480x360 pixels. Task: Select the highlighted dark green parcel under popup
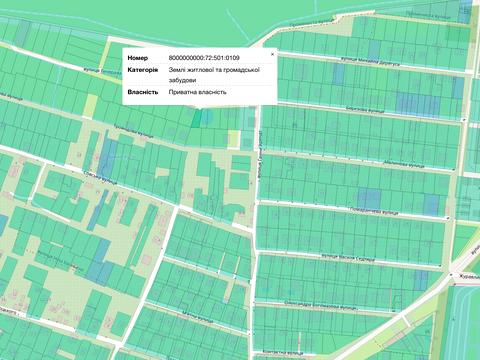click(196, 118)
